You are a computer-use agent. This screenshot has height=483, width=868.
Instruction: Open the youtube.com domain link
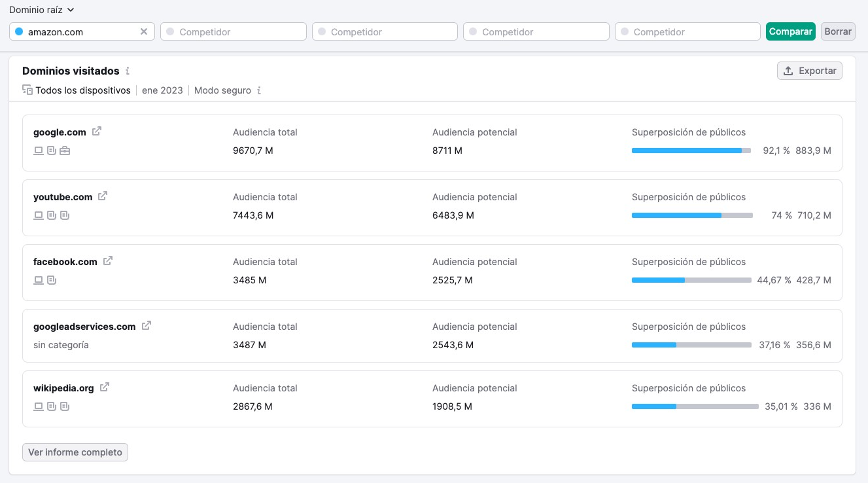coord(63,197)
